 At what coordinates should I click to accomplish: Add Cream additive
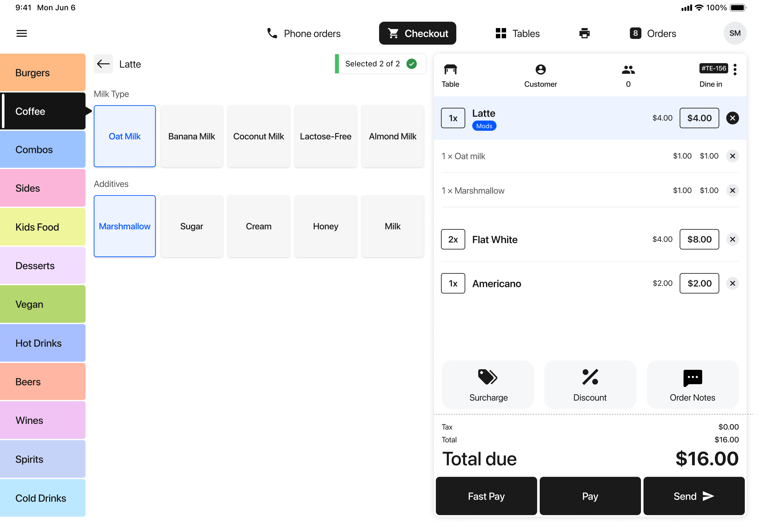pyautogui.click(x=258, y=226)
